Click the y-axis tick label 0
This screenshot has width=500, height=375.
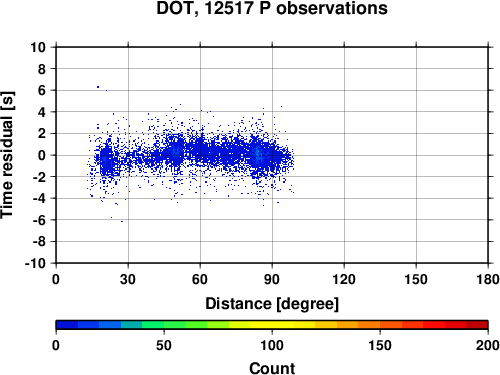click(42, 155)
